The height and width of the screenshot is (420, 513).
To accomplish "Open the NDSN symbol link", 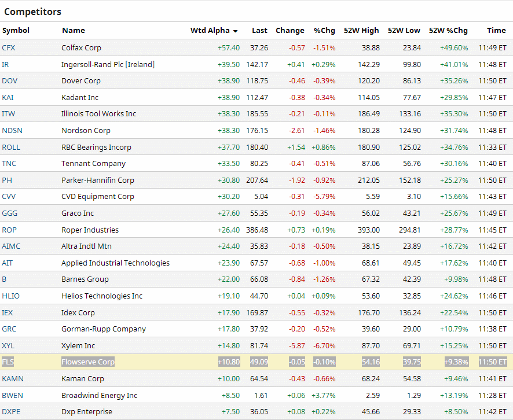I will point(12,130).
